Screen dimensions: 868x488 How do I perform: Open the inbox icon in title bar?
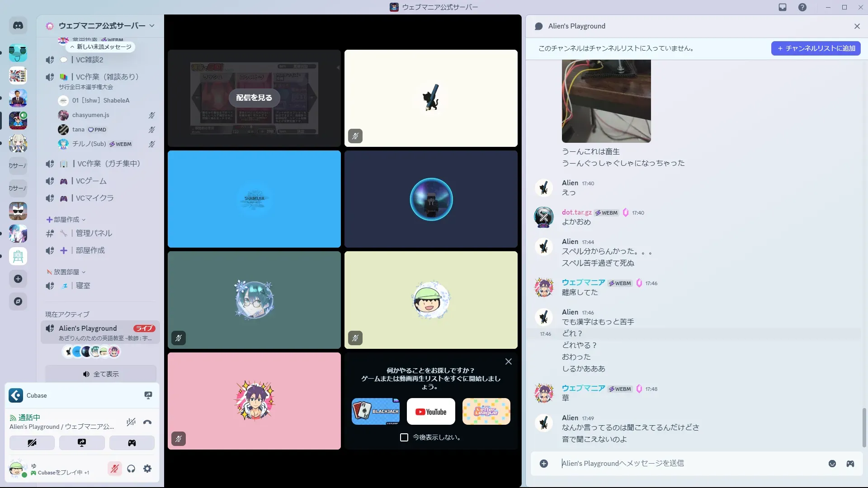783,7
